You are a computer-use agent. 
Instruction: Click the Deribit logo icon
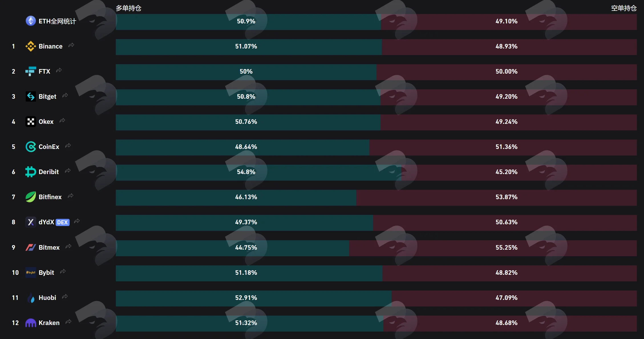point(31,172)
